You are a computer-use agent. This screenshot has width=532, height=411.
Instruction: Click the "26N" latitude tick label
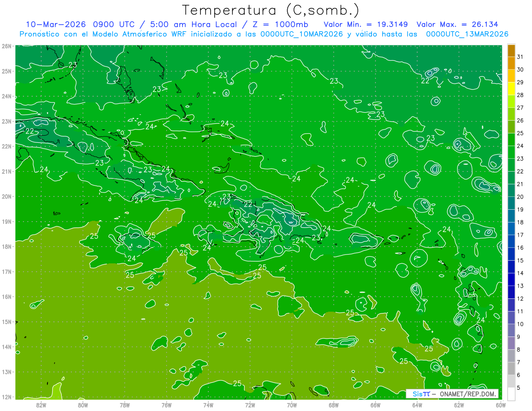point(6,46)
